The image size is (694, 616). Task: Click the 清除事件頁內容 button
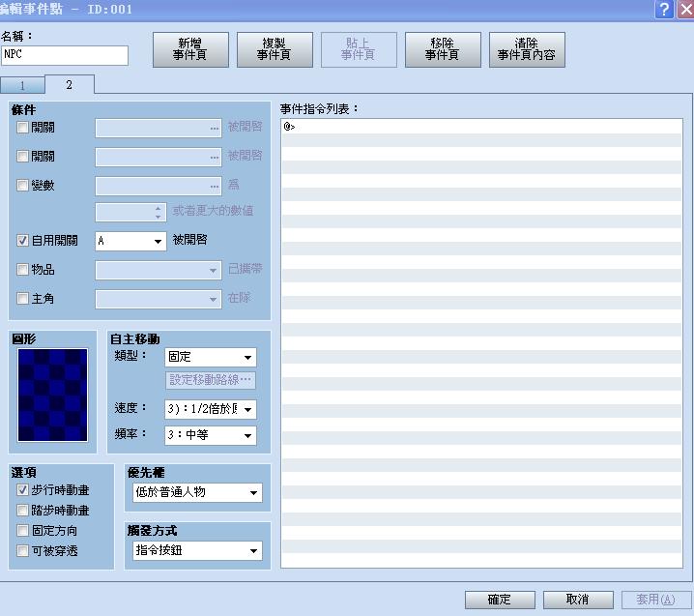pos(527,49)
